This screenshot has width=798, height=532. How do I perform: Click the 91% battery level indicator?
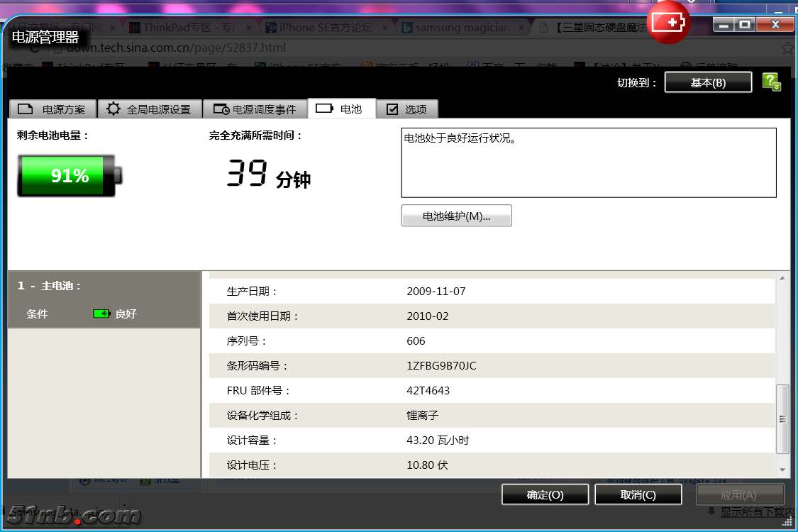click(70, 176)
